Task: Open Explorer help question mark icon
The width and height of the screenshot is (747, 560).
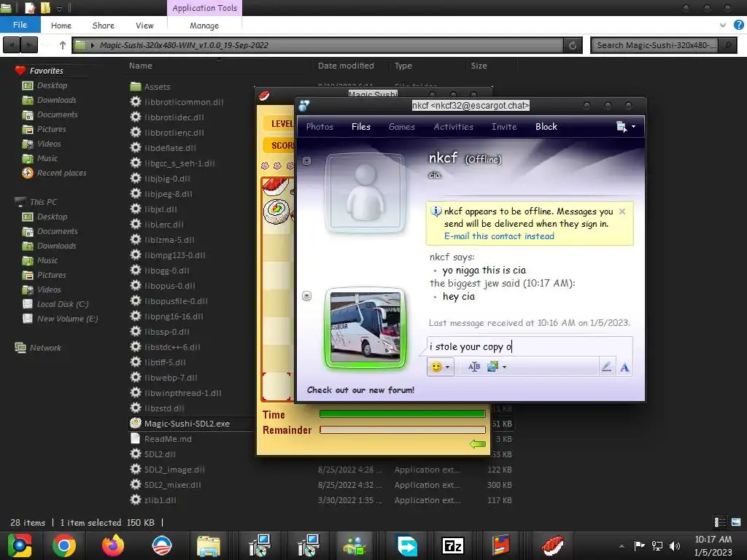Action: pos(739,25)
